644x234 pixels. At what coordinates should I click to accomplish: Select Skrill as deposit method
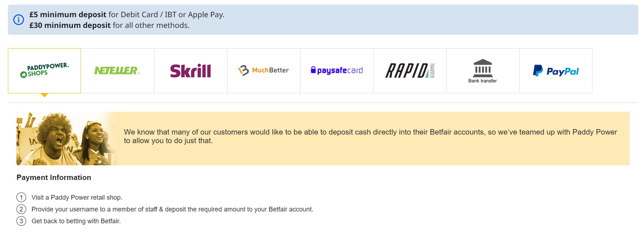(x=191, y=71)
